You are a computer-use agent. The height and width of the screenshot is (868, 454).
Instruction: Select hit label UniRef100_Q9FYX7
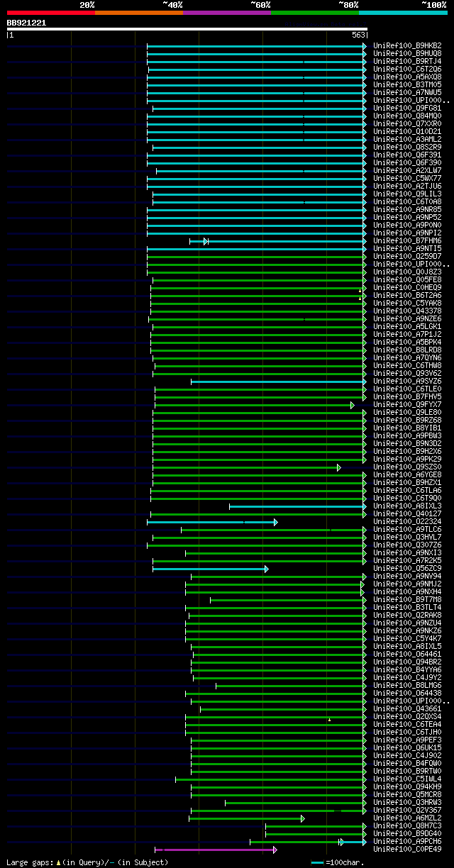408,405
